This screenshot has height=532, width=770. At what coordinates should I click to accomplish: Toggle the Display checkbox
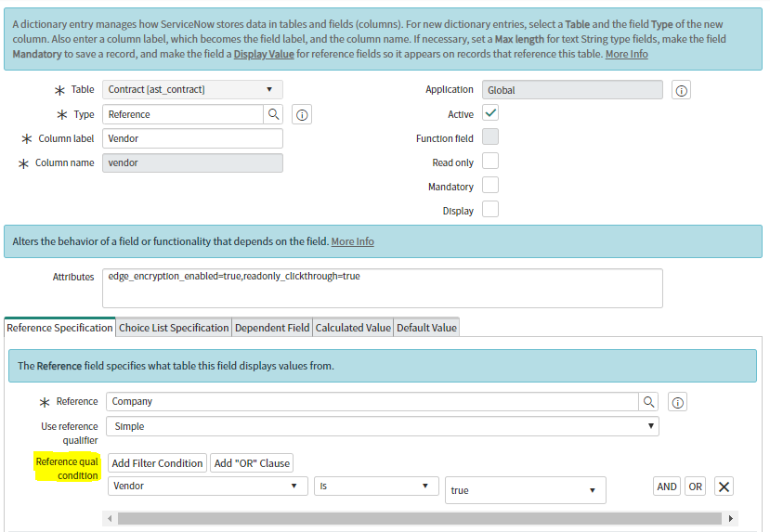click(x=490, y=210)
